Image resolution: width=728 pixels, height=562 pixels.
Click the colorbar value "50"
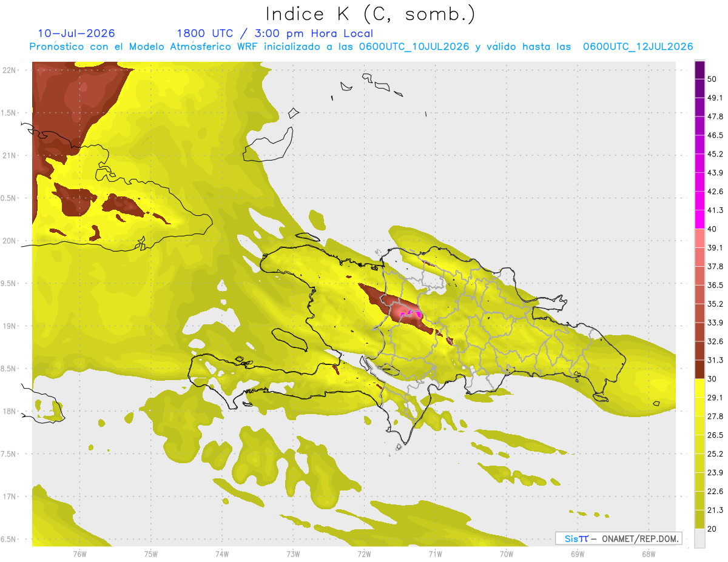pyautogui.click(x=712, y=79)
